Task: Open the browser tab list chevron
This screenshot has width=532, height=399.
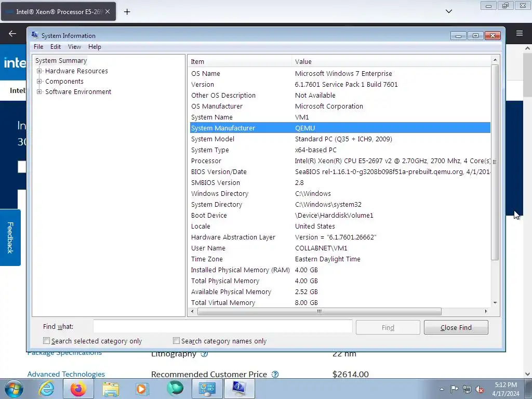Action: [x=448, y=11]
